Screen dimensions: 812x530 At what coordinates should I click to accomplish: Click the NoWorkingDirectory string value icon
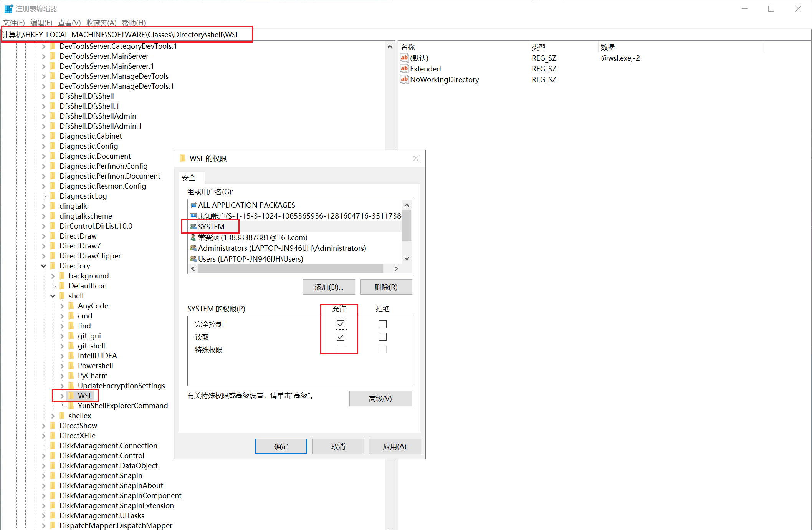(x=404, y=79)
